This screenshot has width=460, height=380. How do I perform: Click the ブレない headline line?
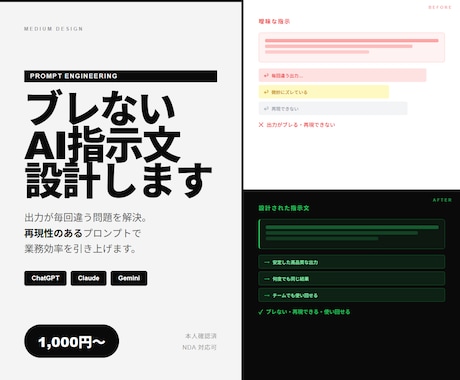(101, 108)
